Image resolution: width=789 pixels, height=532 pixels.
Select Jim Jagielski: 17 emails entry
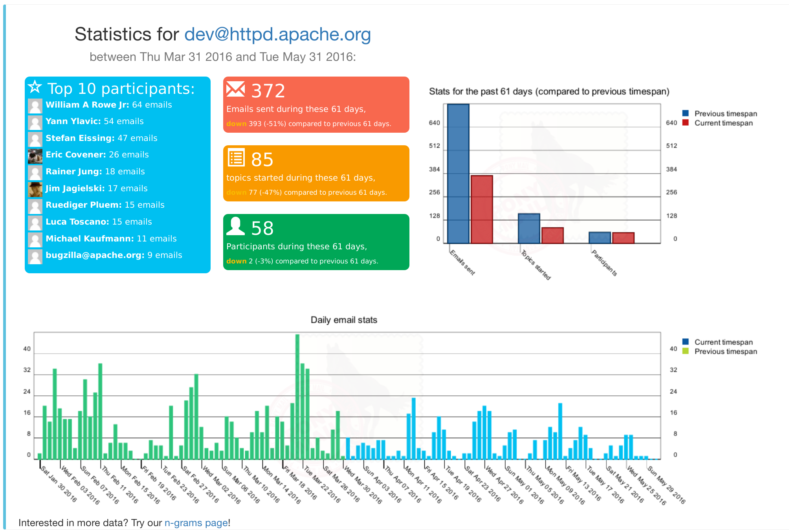97,188
